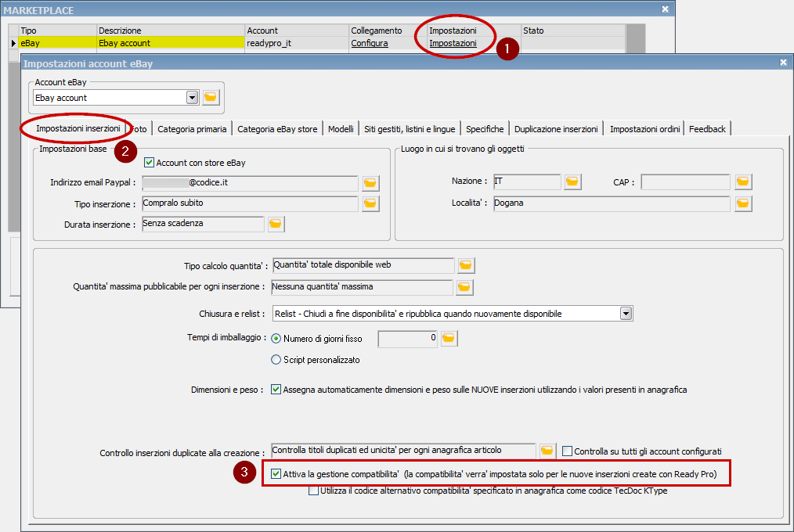This screenshot has height=532, width=794.
Task: Toggle Account con store eBay checkbox
Action: click(x=149, y=162)
